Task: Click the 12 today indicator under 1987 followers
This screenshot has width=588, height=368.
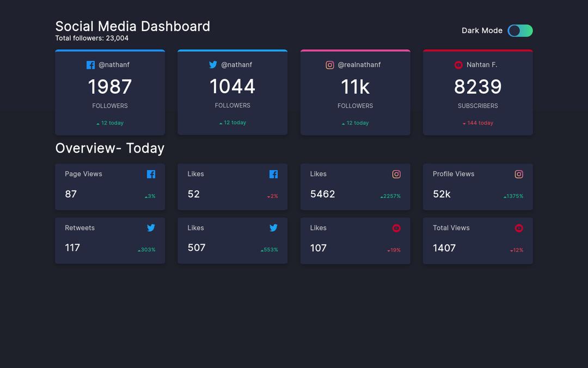Action: pos(109,123)
